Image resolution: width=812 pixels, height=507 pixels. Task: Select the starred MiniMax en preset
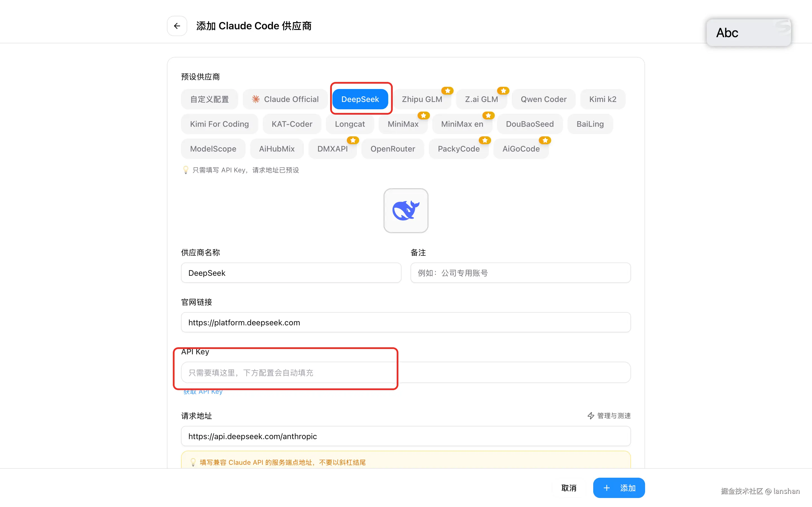(462, 124)
